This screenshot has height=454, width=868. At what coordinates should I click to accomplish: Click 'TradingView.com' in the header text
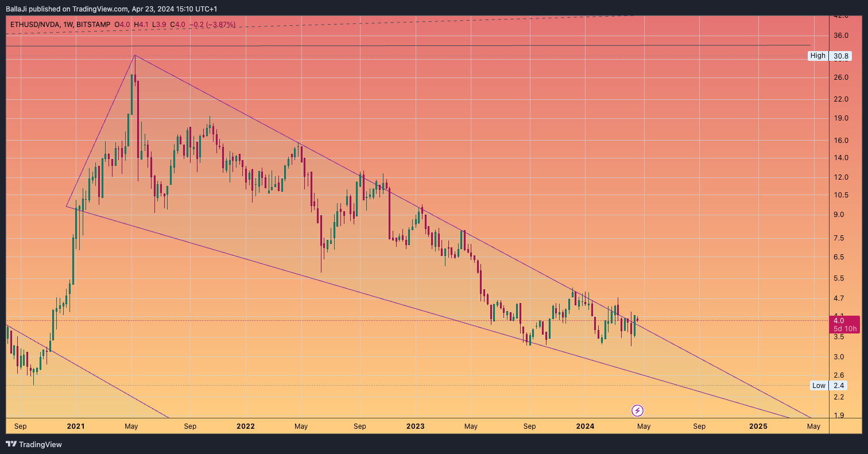pos(100,9)
